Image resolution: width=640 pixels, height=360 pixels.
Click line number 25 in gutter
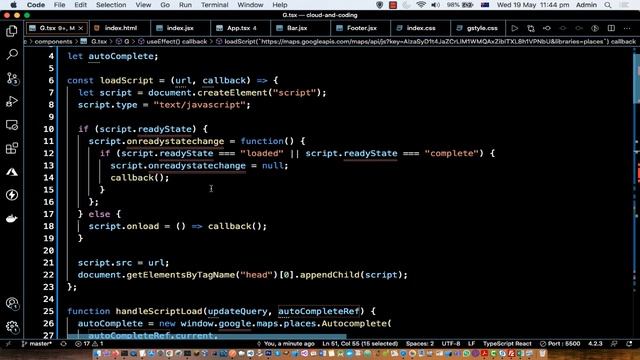(x=49, y=311)
